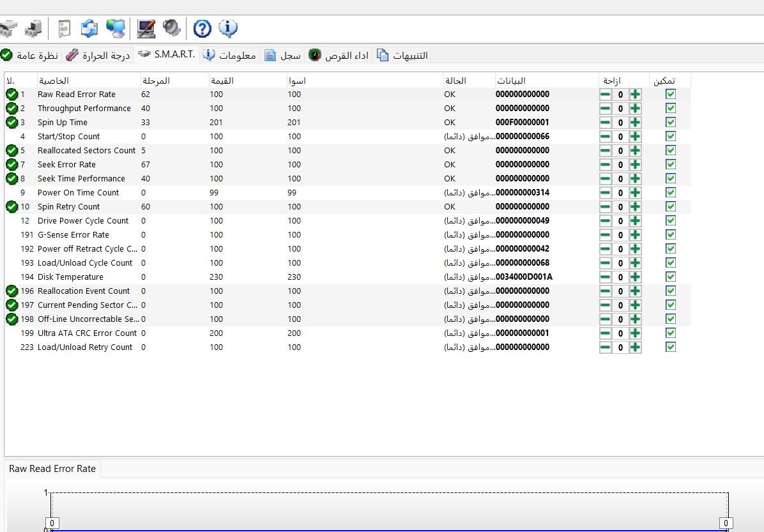Viewport: 764px width, 532px height.
Task: Click the disk surface test icon before the report icon
Action: point(33,28)
